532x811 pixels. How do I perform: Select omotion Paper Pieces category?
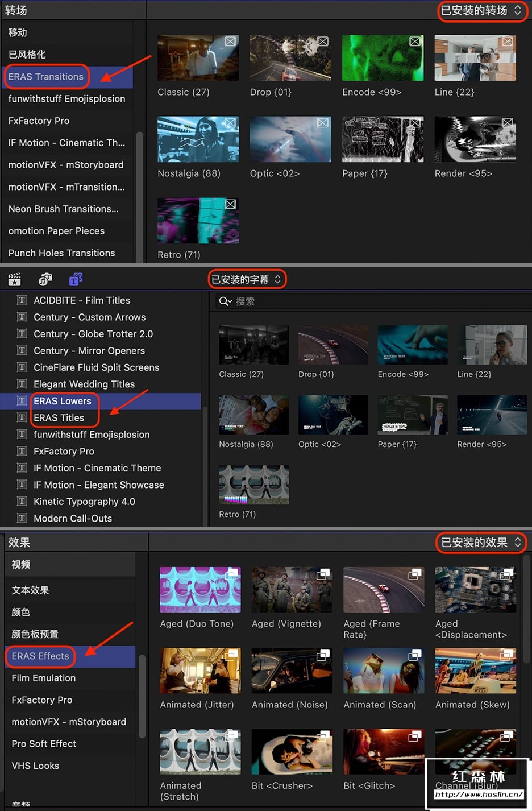tap(67, 231)
